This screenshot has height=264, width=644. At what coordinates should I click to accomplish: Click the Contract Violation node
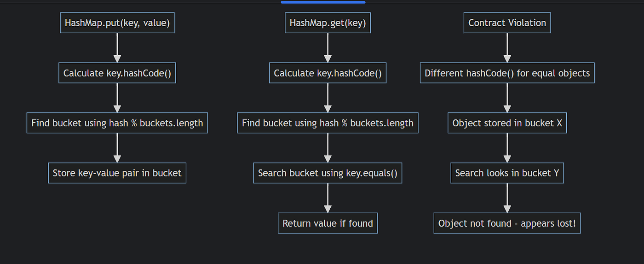point(507,23)
